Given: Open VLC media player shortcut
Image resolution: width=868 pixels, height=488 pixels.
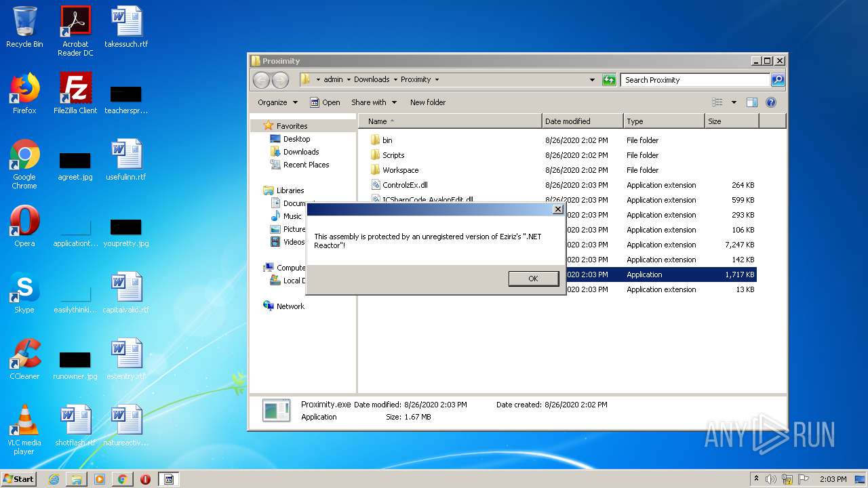Looking at the screenshot, I should pos(24,430).
